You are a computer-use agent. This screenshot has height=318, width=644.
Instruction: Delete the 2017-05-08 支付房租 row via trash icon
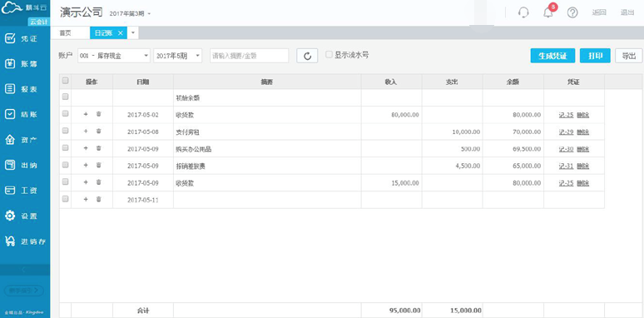(98, 131)
